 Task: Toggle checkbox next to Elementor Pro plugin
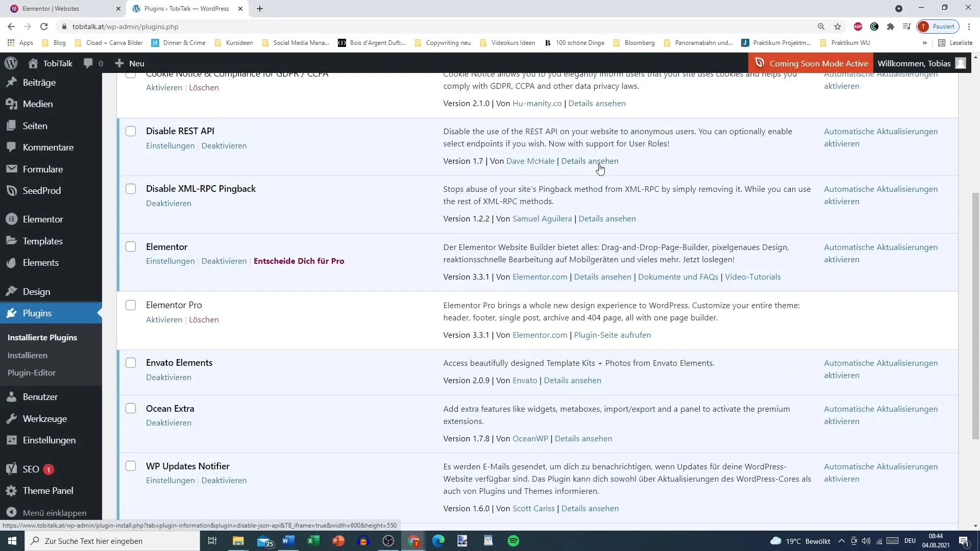click(131, 304)
